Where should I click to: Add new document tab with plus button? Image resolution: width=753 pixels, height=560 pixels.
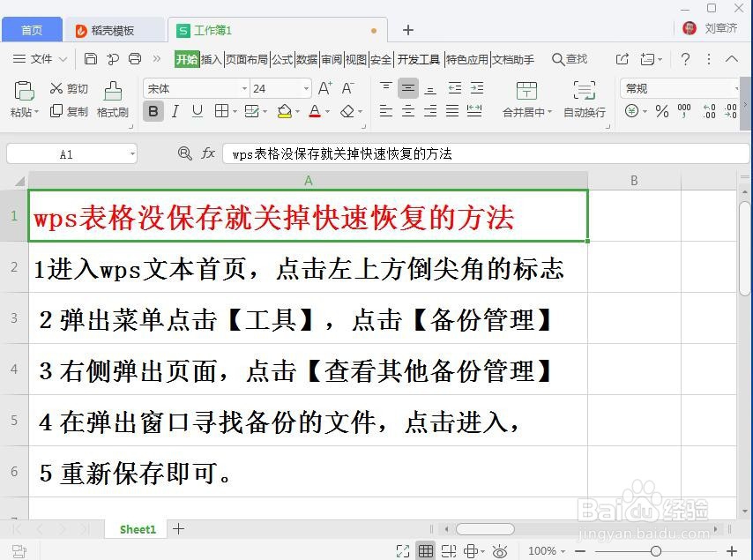click(407, 30)
